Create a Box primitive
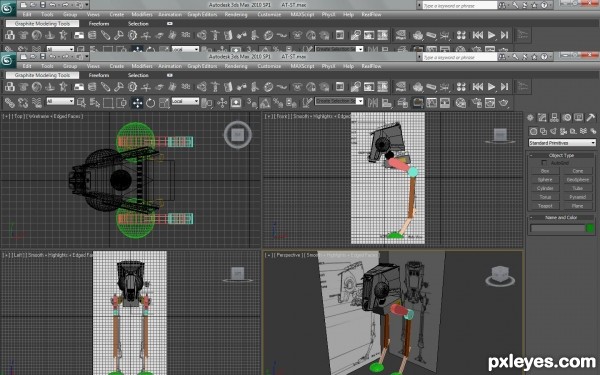 tap(545, 171)
